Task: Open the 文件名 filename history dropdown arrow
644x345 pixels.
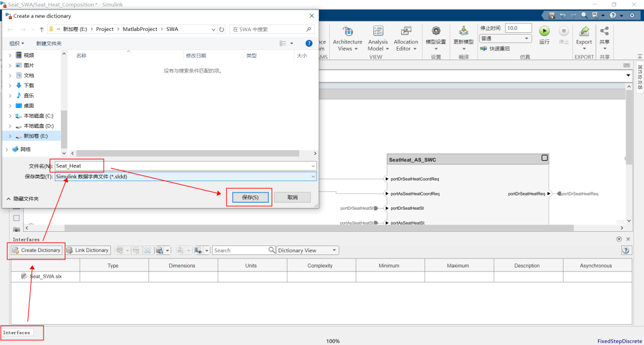Action: [x=313, y=166]
